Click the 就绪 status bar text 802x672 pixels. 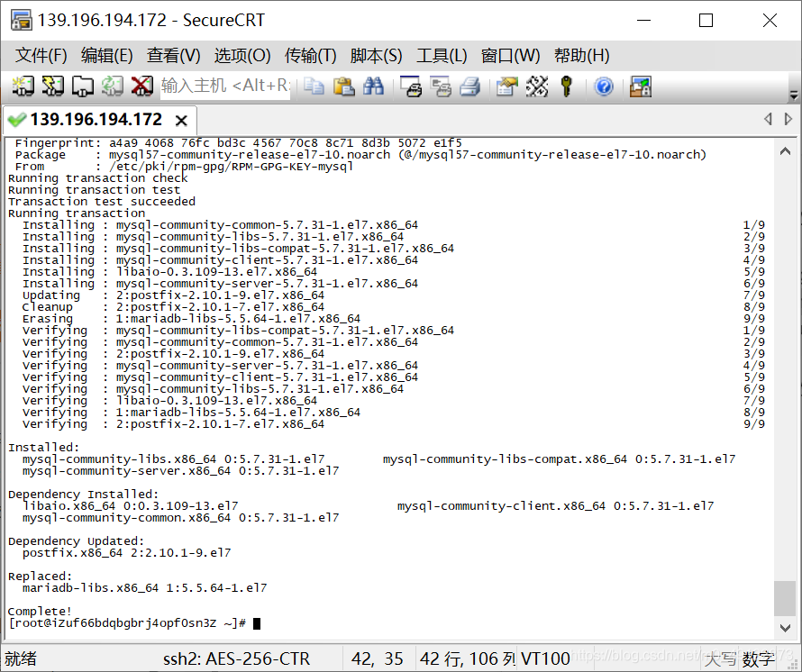click(x=21, y=658)
